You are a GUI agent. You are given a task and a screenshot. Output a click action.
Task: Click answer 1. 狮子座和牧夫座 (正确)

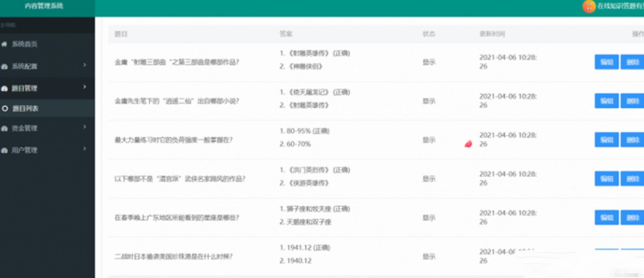click(315, 209)
